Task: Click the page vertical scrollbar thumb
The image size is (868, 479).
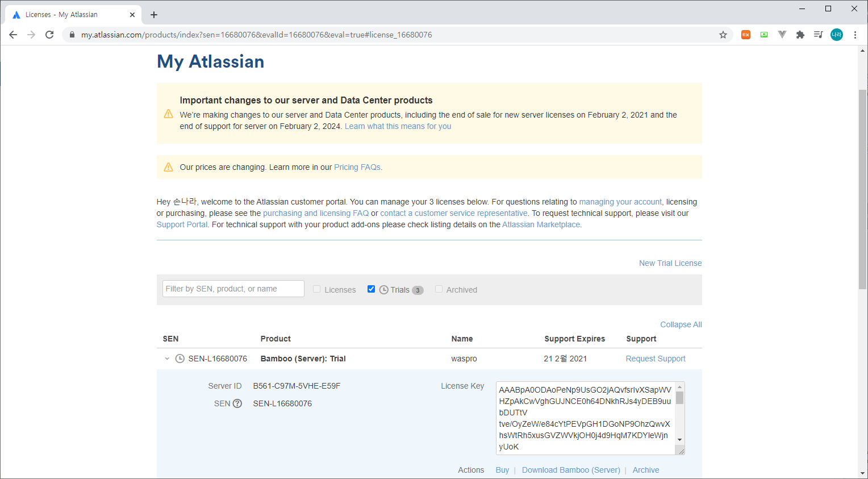Action: (863, 189)
